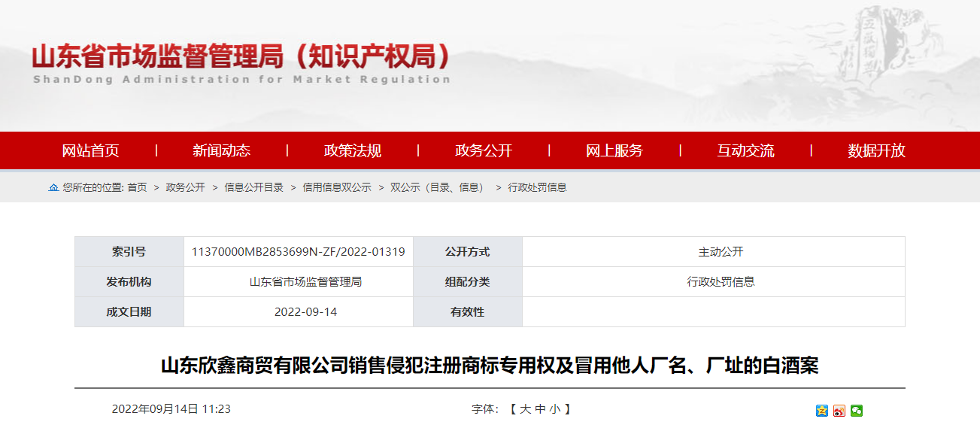Click the 主动公开 value cell
Viewport: 980px width, 437px height.
click(714, 252)
